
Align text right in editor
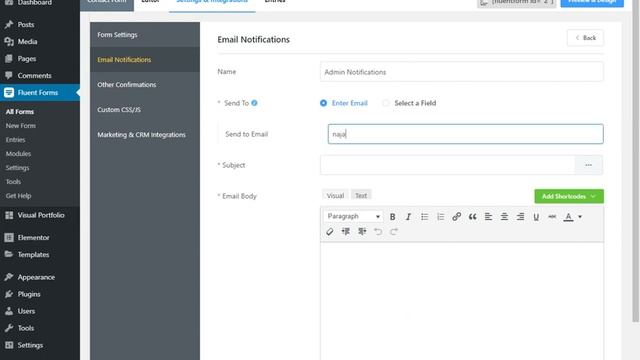[520, 217]
